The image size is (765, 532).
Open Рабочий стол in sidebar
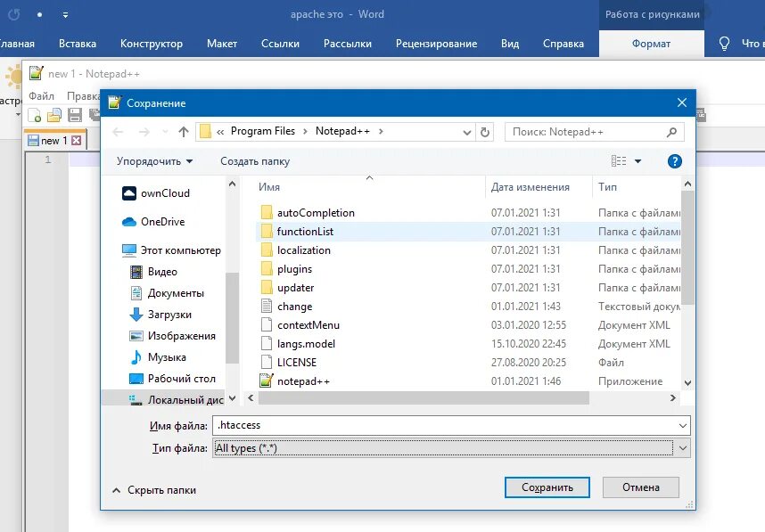(x=172, y=379)
